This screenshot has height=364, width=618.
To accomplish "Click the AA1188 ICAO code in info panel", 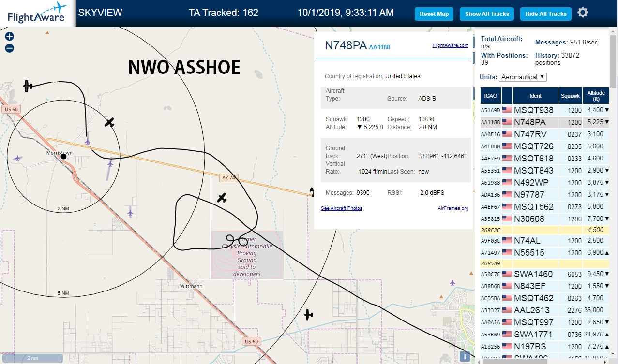I will coord(379,47).
